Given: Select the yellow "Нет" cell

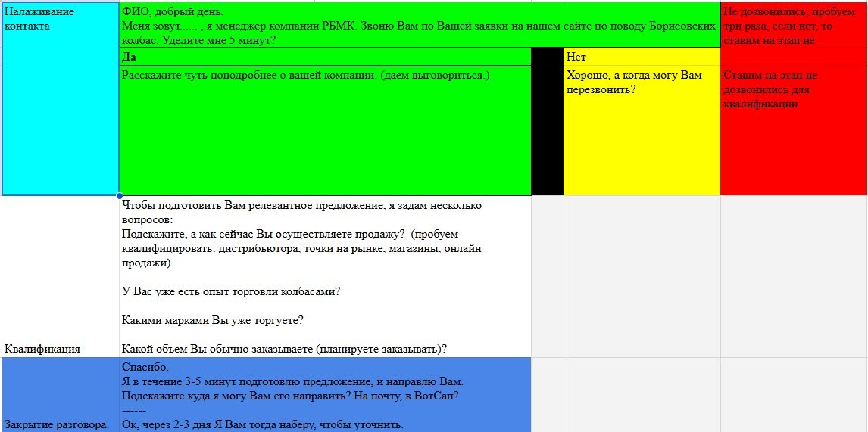Looking at the screenshot, I should point(641,57).
